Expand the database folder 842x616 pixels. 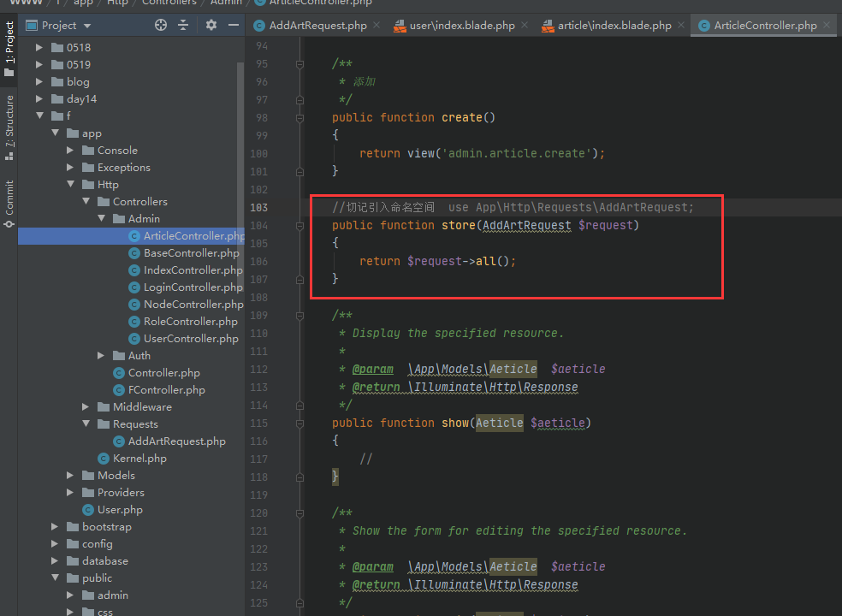tap(54, 560)
